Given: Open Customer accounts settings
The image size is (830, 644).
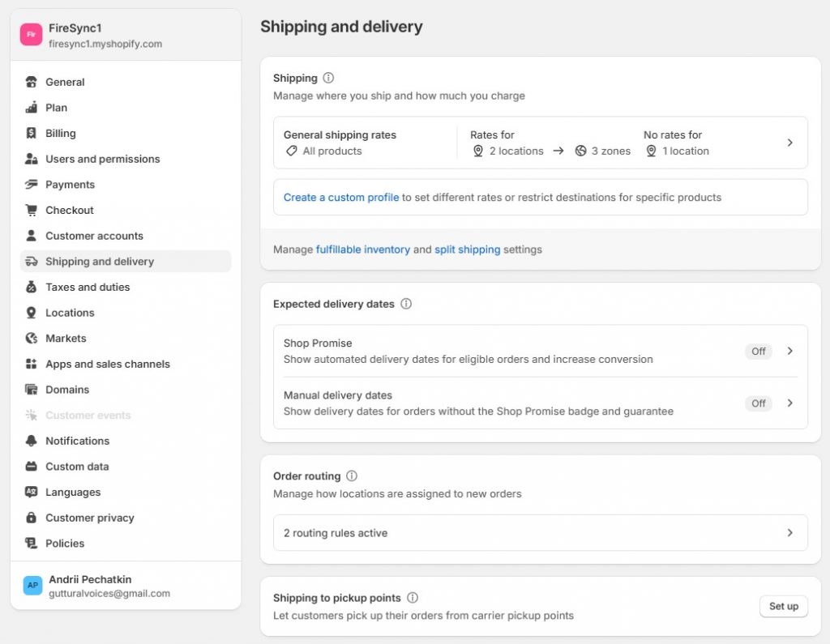Looking at the screenshot, I should [126, 236].
